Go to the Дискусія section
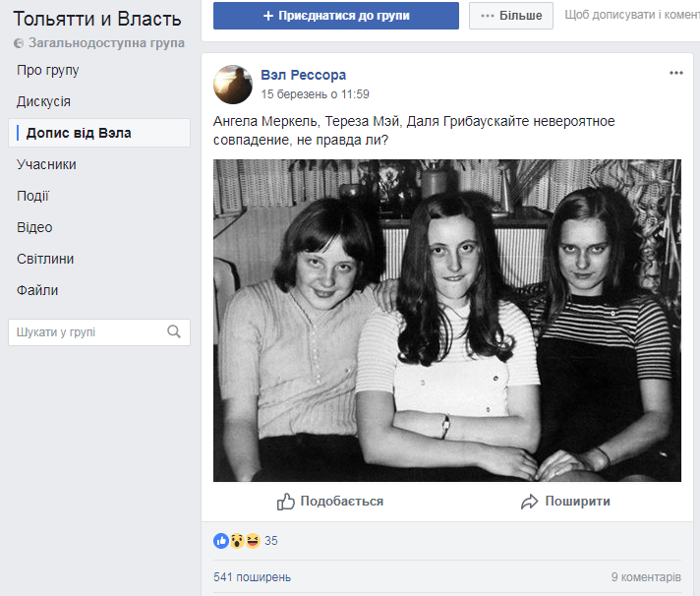The height and width of the screenshot is (596, 700). (x=44, y=101)
